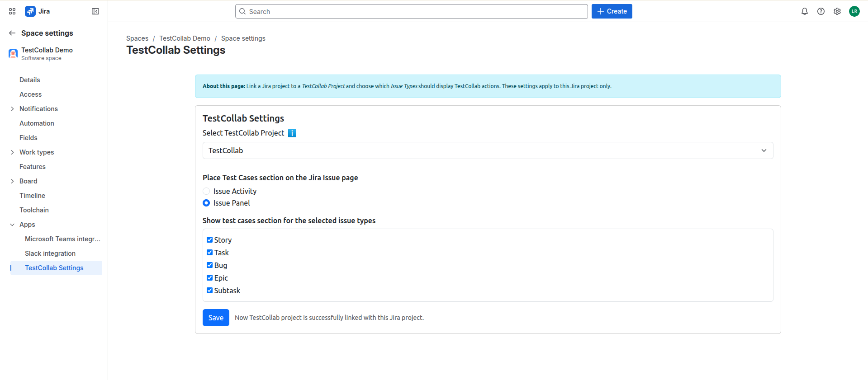This screenshot has height=380, width=868.
Task: Collapse the Apps section chevron
Action: 12,225
